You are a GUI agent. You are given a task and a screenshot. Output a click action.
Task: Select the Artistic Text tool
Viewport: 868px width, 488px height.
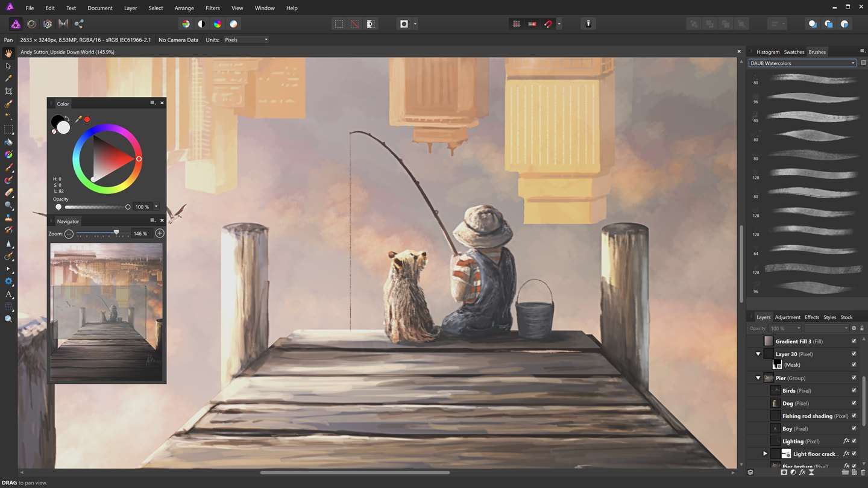pyautogui.click(x=8, y=294)
